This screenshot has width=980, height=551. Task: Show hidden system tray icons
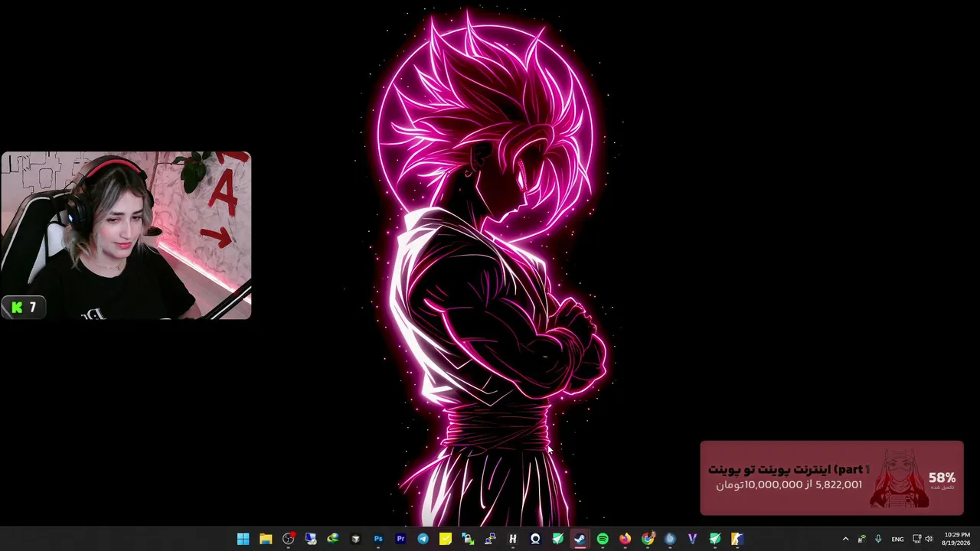[845, 539]
